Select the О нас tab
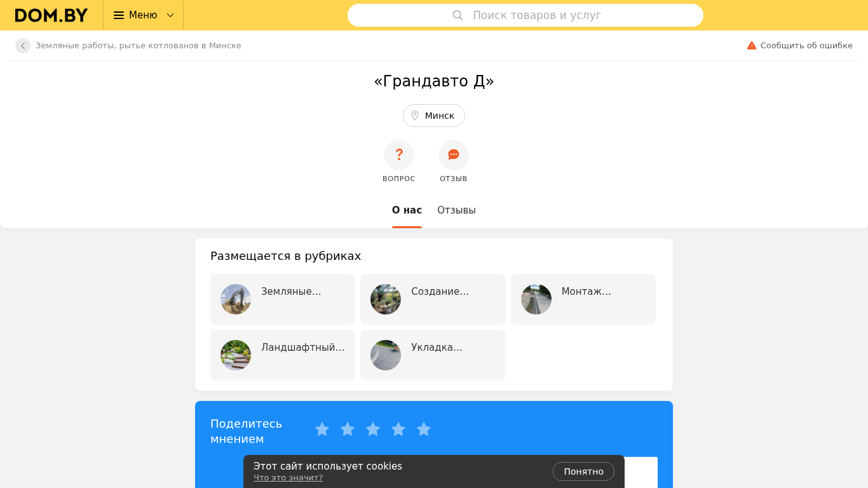868x488 pixels. click(407, 210)
